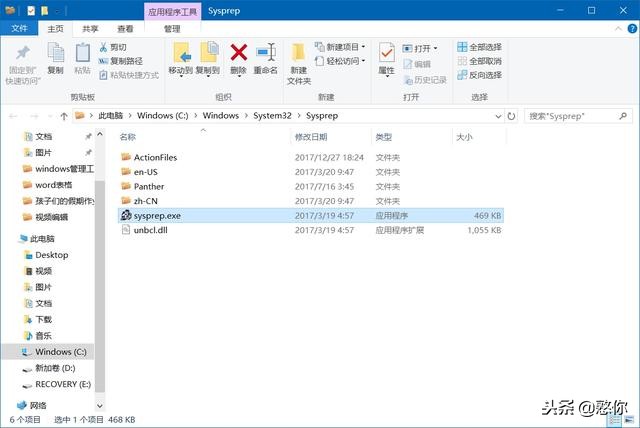The width and height of the screenshot is (640, 428).
Task: Click the navigation pane scroll down arrow
Action: [100, 406]
